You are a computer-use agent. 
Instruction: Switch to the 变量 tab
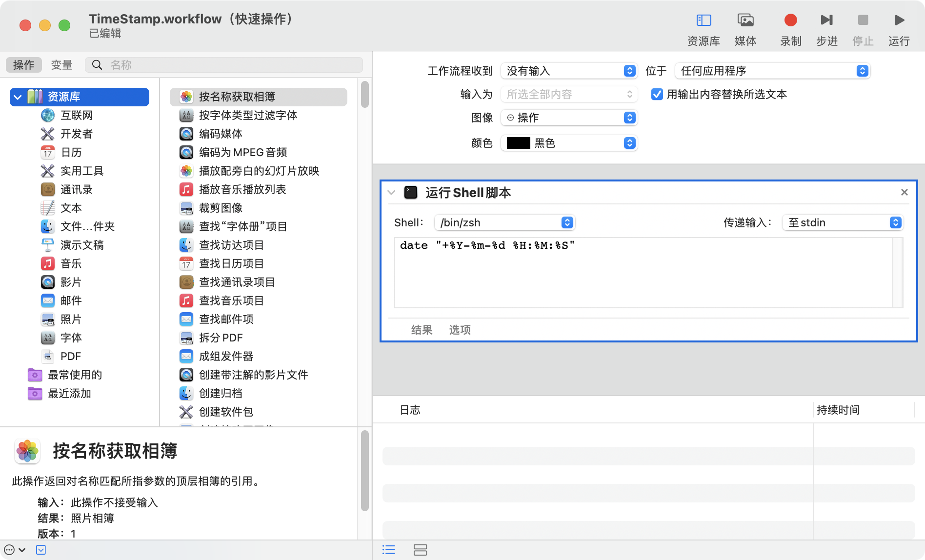point(61,64)
